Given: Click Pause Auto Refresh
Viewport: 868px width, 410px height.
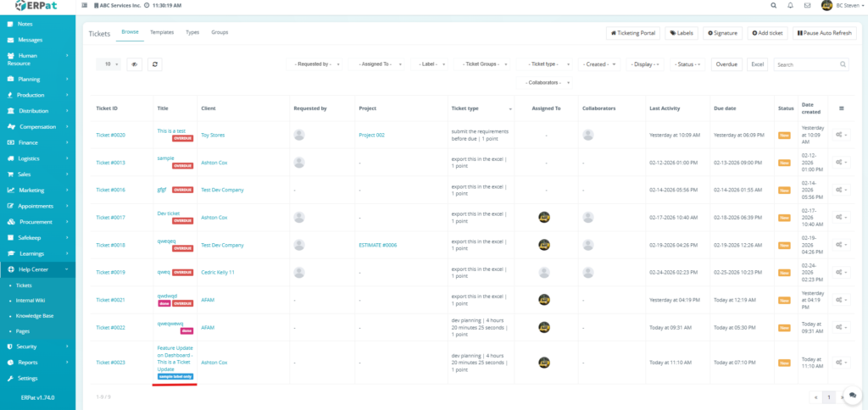Looking at the screenshot, I should click(825, 33).
